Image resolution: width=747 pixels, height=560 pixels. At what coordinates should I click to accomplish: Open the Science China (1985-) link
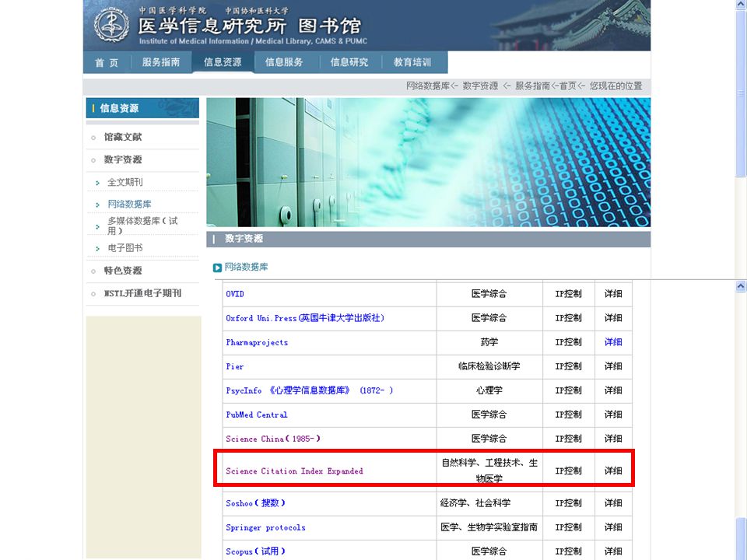coord(273,439)
